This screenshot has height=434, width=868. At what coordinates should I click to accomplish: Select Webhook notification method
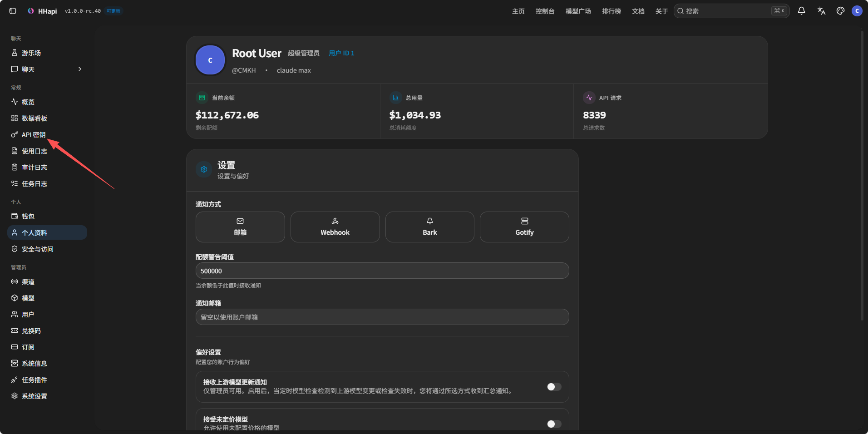click(335, 227)
